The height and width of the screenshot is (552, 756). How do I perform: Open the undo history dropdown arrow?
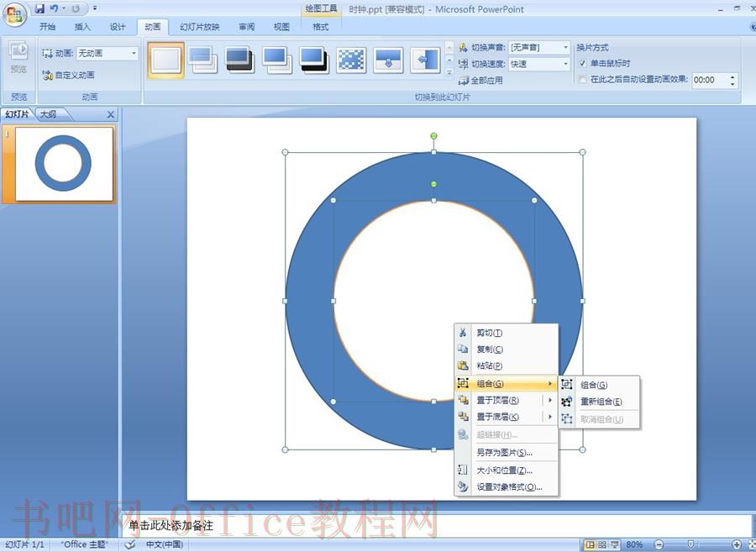[x=64, y=8]
